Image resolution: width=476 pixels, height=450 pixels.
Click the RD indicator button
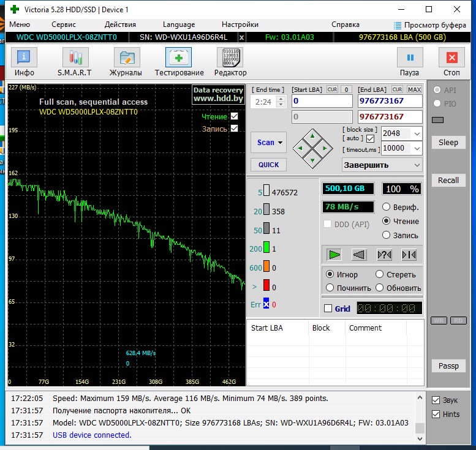pyautogui.click(x=458, y=320)
